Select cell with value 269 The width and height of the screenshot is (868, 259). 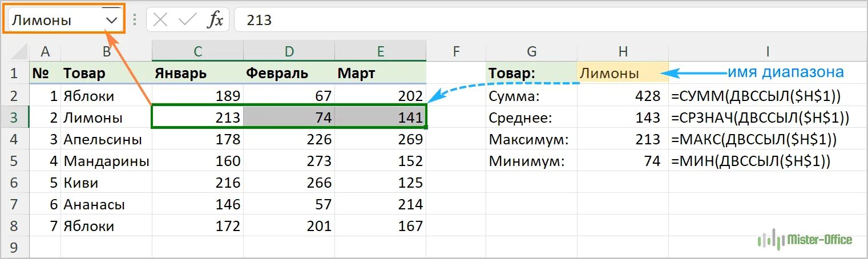pyautogui.click(x=380, y=139)
